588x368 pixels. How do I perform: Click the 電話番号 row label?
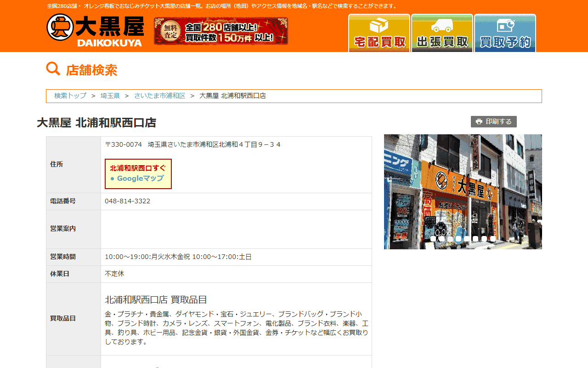click(63, 201)
